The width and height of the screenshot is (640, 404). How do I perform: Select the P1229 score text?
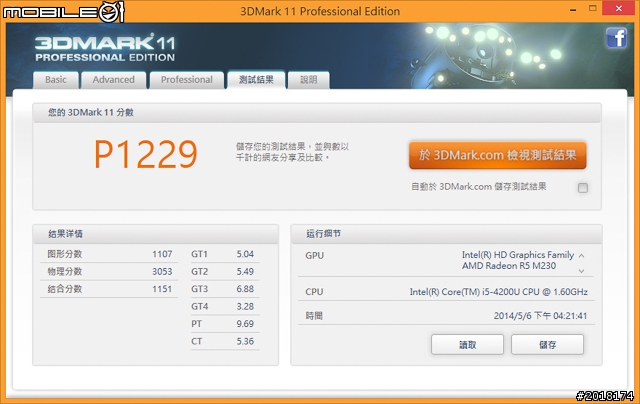pyautogui.click(x=146, y=154)
